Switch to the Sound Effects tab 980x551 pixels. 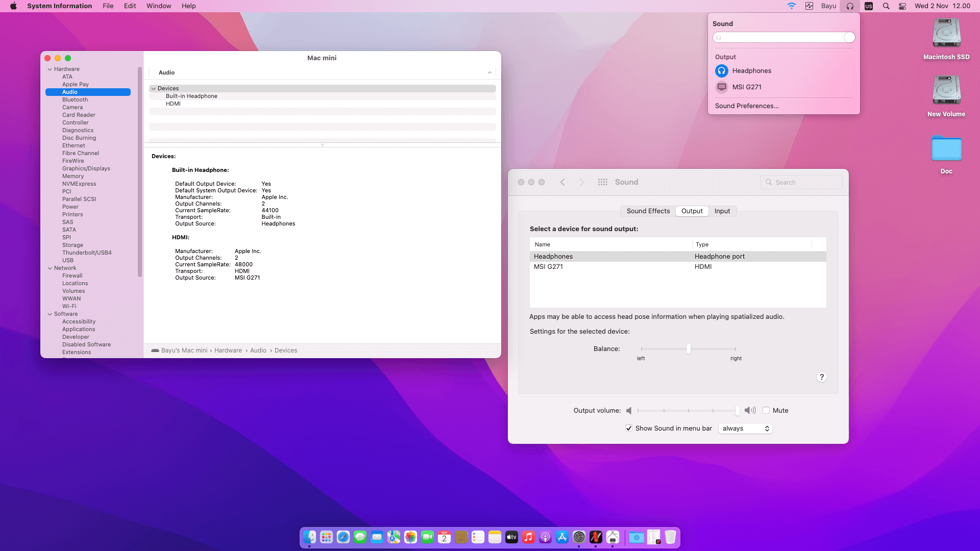(648, 211)
